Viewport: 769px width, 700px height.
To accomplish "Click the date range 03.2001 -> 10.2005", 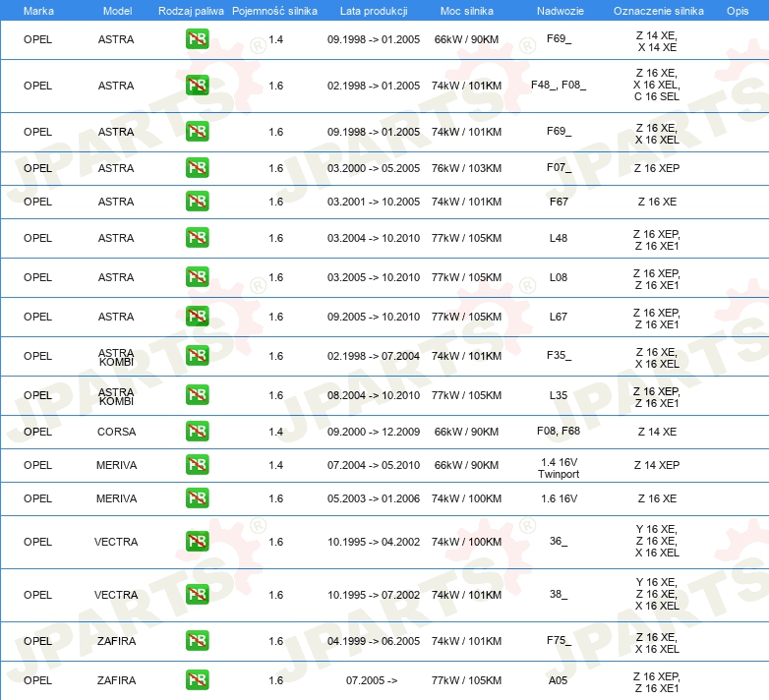I will [374, 202].
